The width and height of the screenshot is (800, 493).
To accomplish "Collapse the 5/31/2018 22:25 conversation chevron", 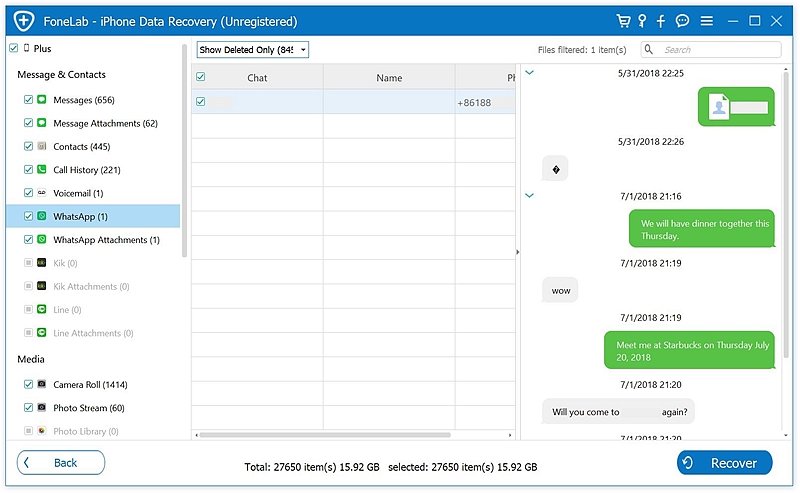I will (x=530, y=72).
